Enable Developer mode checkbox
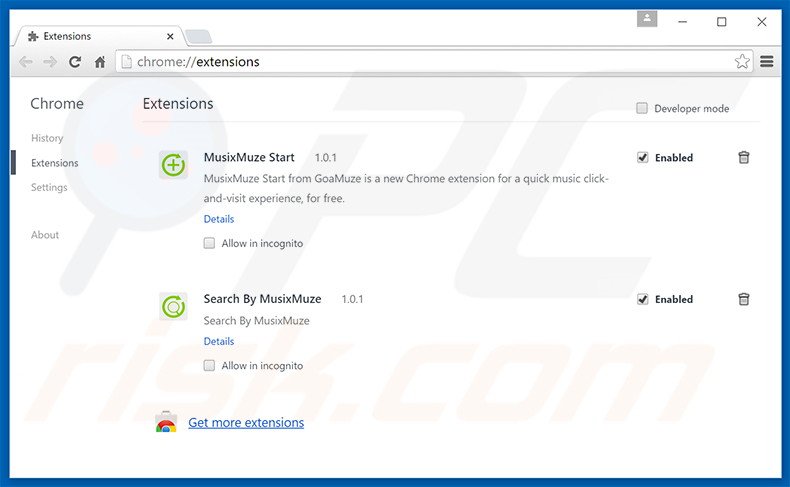 point(642,108)
